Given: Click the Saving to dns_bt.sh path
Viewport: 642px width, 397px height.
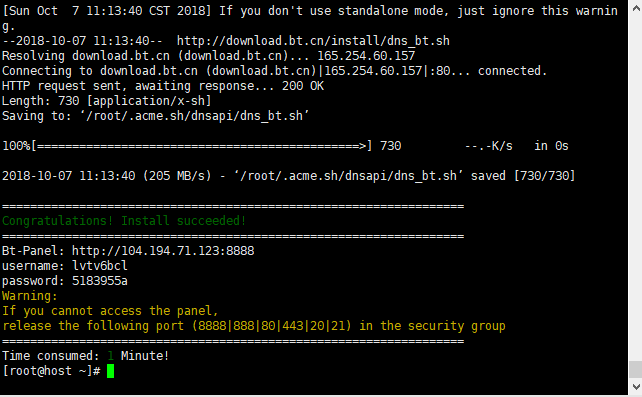Looking at the screenshot, I should [x=156, y=116].
